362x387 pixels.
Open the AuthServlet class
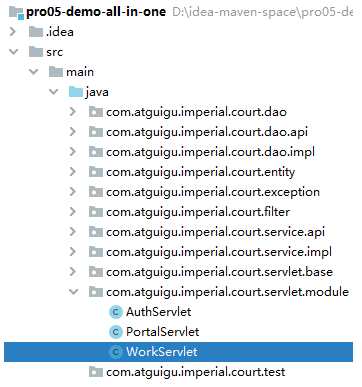[x=158, y=312]
